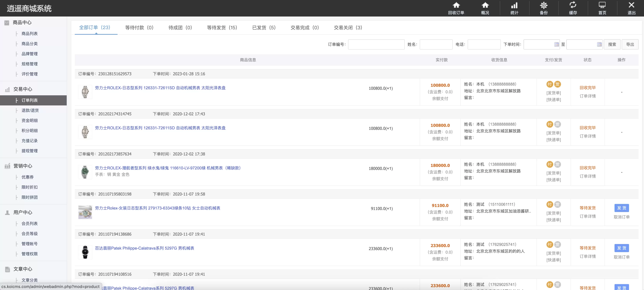Open 订单详情 for order 201202173857634

(588, 176)
